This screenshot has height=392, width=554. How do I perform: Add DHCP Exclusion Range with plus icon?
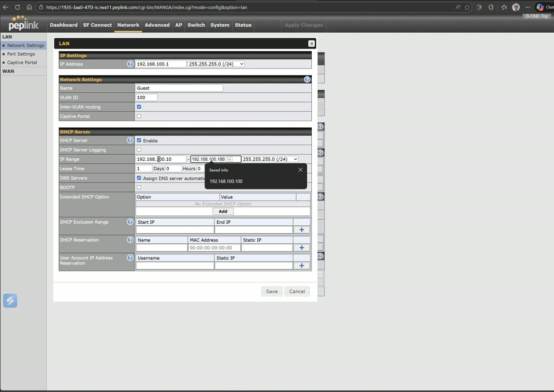tap(301, 230)
